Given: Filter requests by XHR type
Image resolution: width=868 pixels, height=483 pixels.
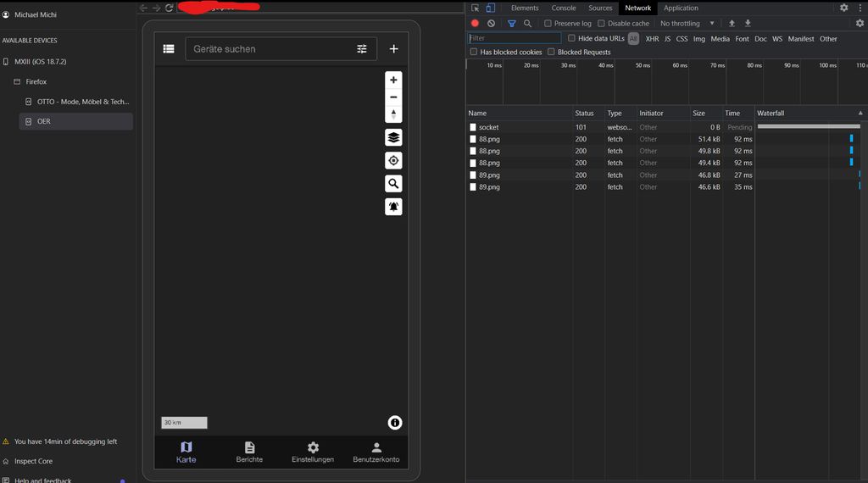Looking at the screenshot, I should click(652, 39).
